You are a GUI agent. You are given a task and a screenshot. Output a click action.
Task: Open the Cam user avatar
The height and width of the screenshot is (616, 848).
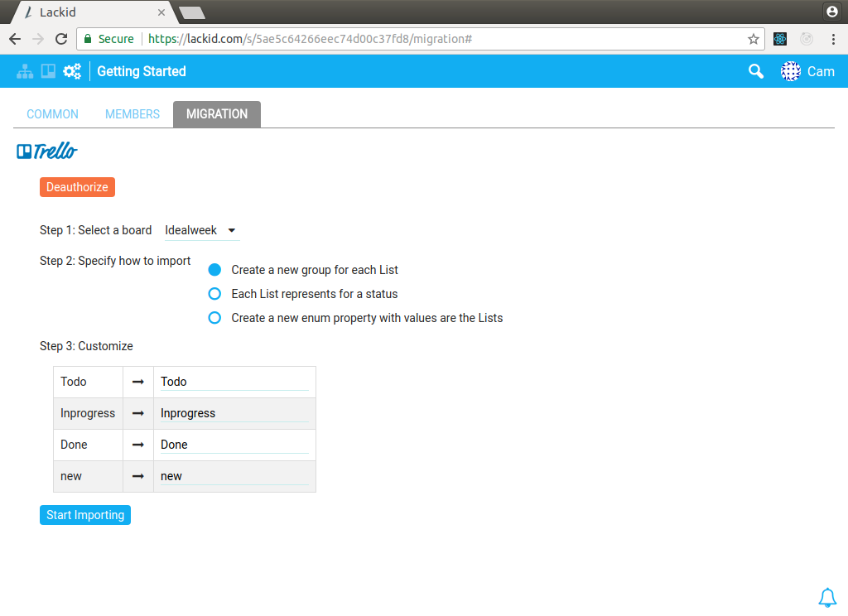(x=791, y=71)
